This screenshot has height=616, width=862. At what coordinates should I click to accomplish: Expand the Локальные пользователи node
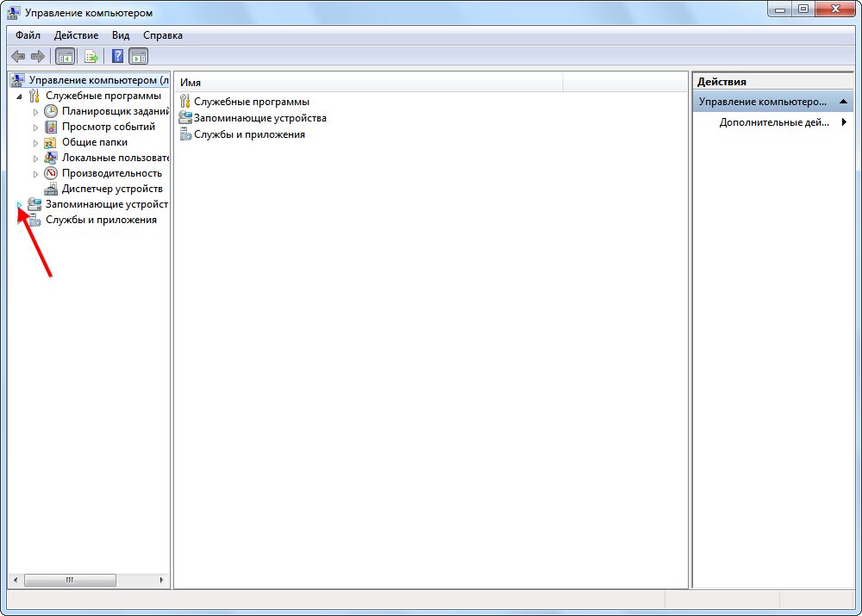pyautogui.click(x=35, y=159)
